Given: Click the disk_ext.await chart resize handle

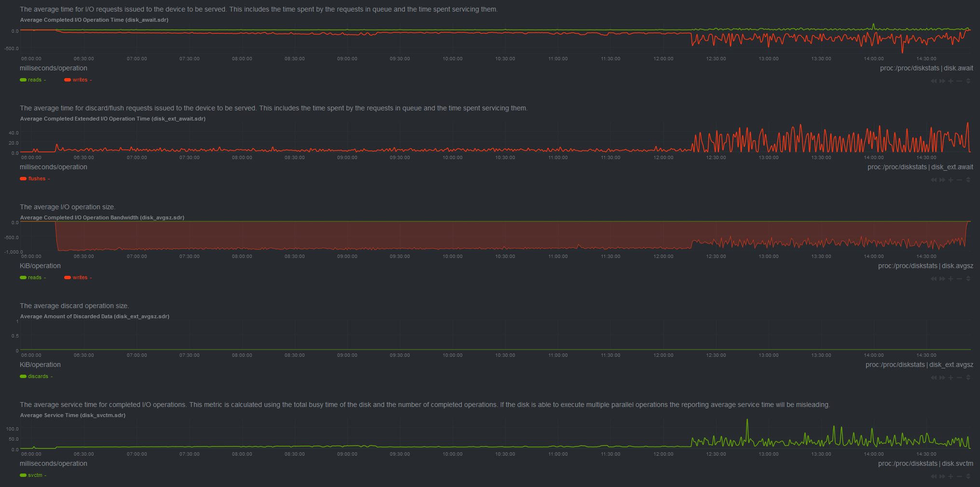Looking at the screenshot, I should coord(968,180).
